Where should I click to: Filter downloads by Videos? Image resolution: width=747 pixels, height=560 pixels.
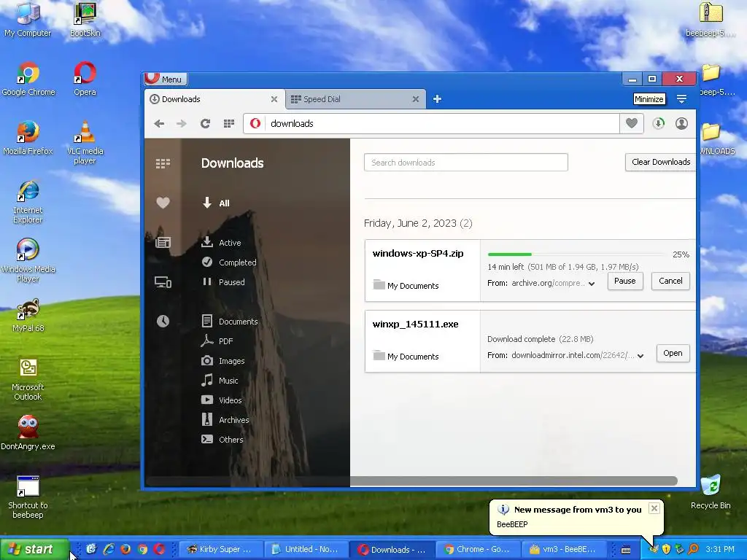(x=222, y=400)
